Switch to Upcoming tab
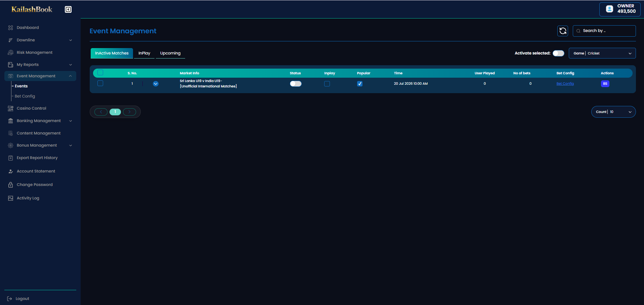644x305 pixels. pyautogui.click(x=170, y=53)
